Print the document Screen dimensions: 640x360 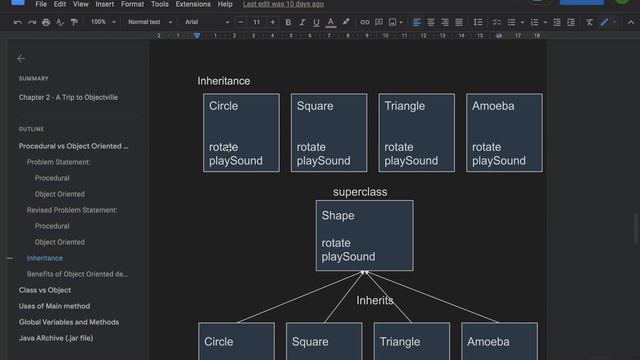tap(46, 22)
